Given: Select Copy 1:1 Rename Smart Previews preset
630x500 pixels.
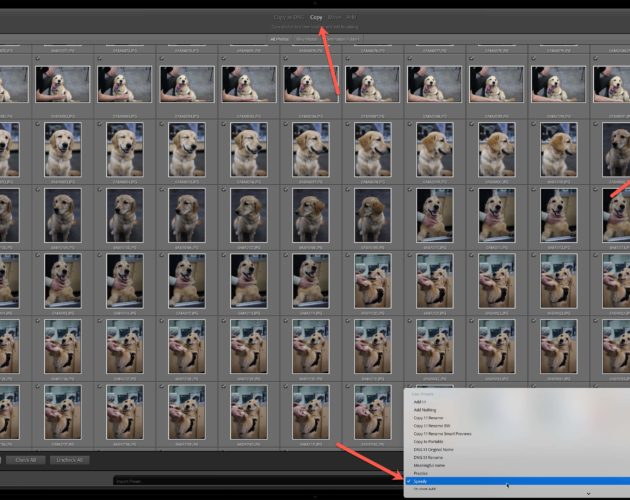Looking at the screenshot, I should pos(442,434).
